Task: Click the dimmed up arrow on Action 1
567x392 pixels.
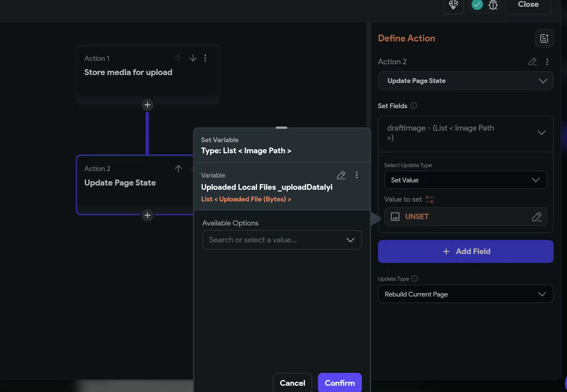Action: tap(178, 58)
